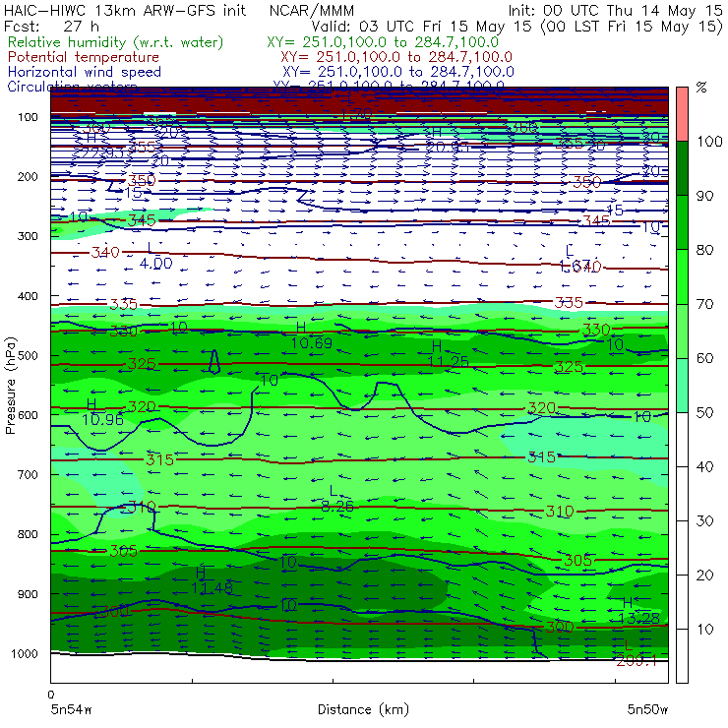Click the red "315" isentrope label on left
Screen dimensions: 728x728
point(159,459)
